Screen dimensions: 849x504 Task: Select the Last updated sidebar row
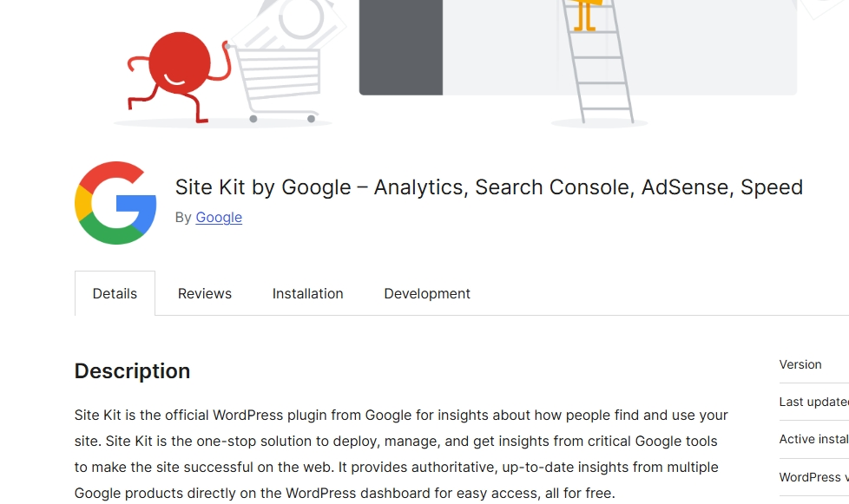[x=813, y=402]
